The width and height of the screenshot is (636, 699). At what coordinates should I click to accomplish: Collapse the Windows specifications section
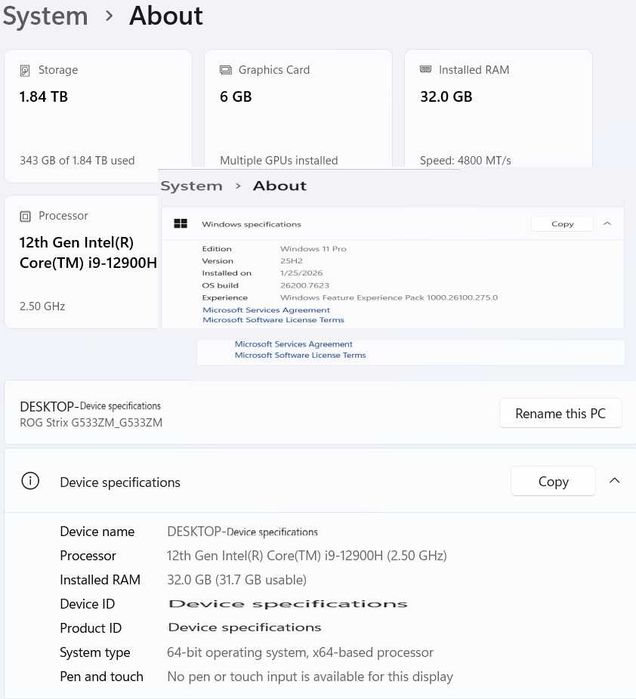[x=607, y=223]
